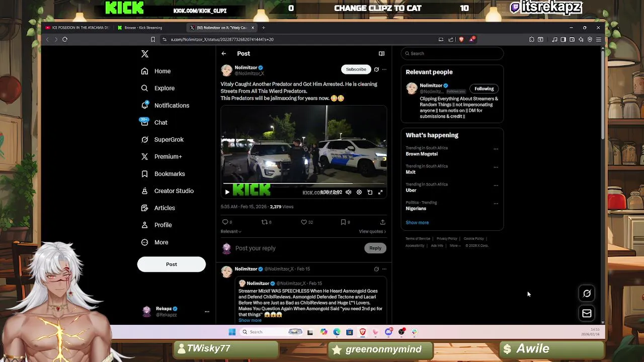Image resolution: width=644 pixels, height=362 pixels.
Task: Open Notifications in the sidebar
Action: (165, 106)
